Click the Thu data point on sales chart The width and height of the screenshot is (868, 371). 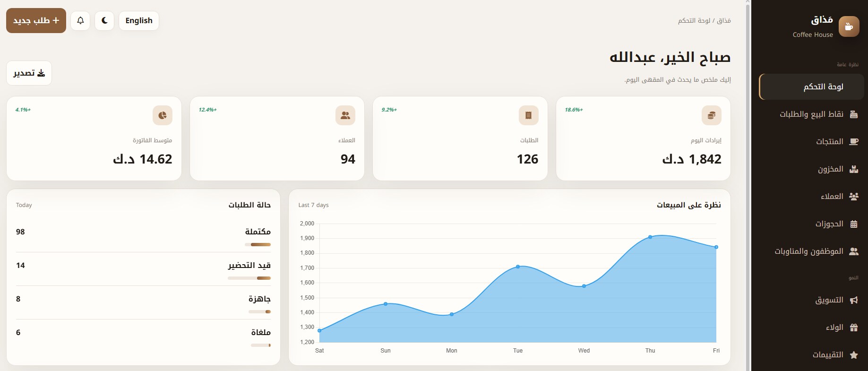point(650,237)
